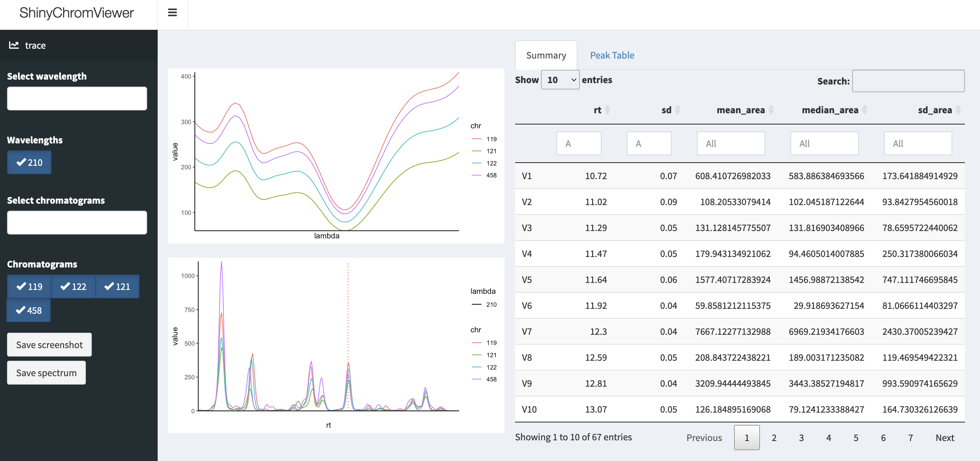Sort table by rt column arrows
980x461 pixels.
(x=607, y=110)
